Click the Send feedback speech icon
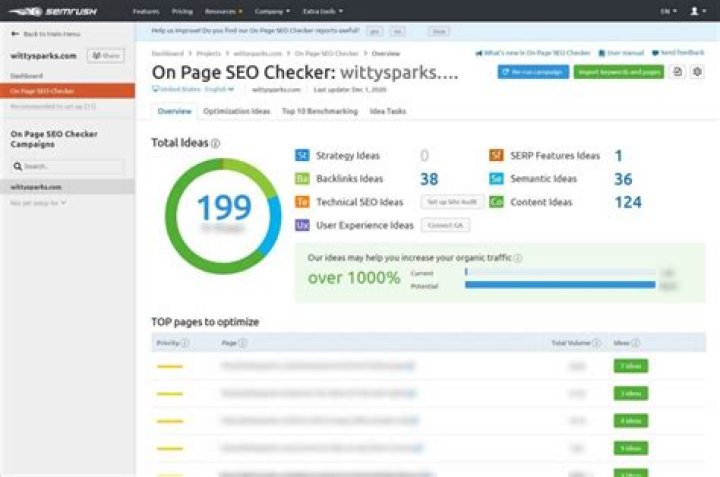 (x=655, y=53)
